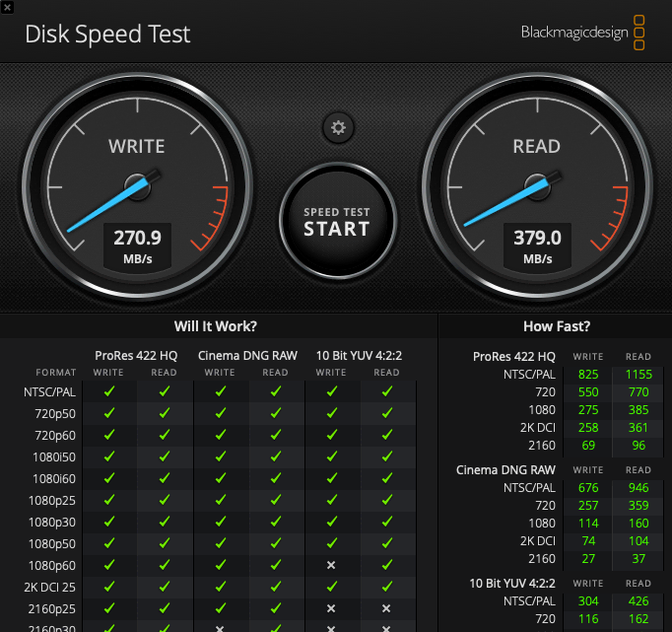Viewport: 672px width, 632px height.
Task: Click the Blackmagicdesign logo
Action: 582,33
